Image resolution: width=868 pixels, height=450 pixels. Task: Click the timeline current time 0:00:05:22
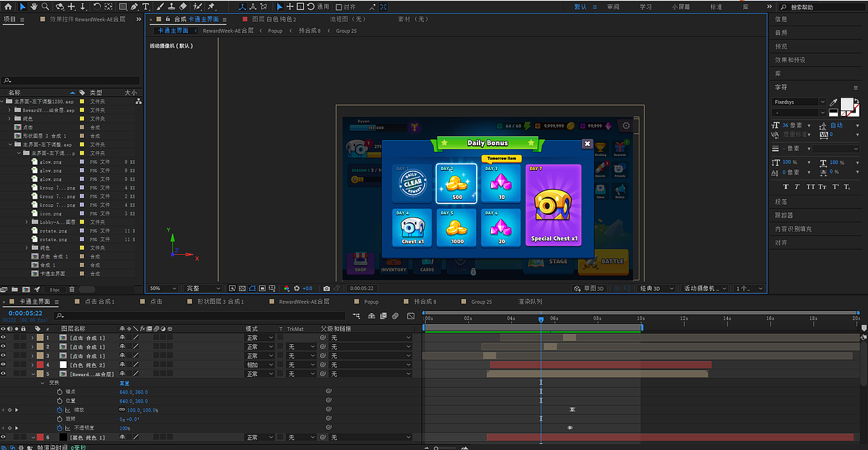(25, 313)
